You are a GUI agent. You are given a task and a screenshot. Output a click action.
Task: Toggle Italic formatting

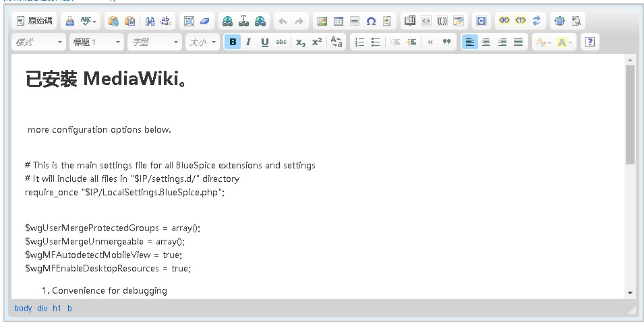click(x=248, y=42)
